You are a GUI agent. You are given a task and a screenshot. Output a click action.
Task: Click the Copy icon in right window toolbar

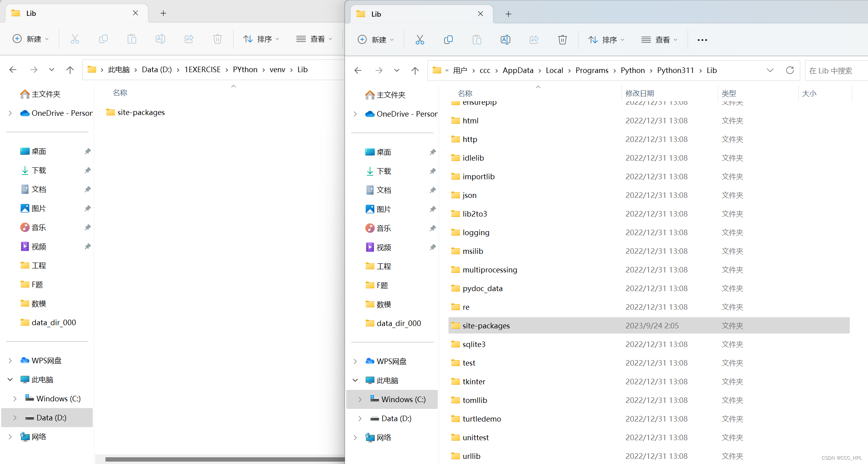tap(448, 40)
